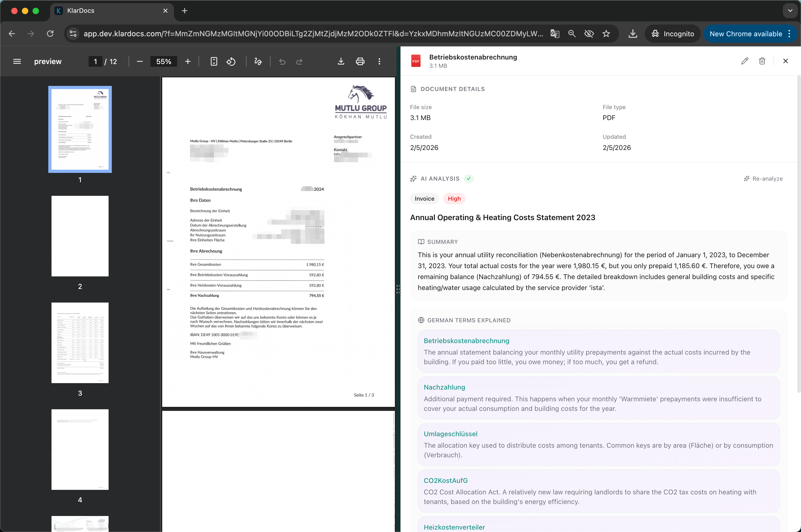Rotate the PDF counterclockwise
801x532 pixels.
point(231,61)
